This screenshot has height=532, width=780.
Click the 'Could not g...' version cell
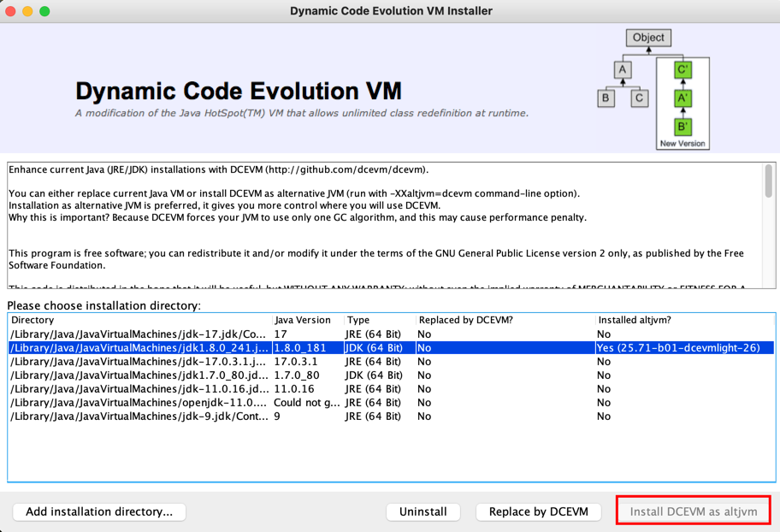(x=307, y=402)
